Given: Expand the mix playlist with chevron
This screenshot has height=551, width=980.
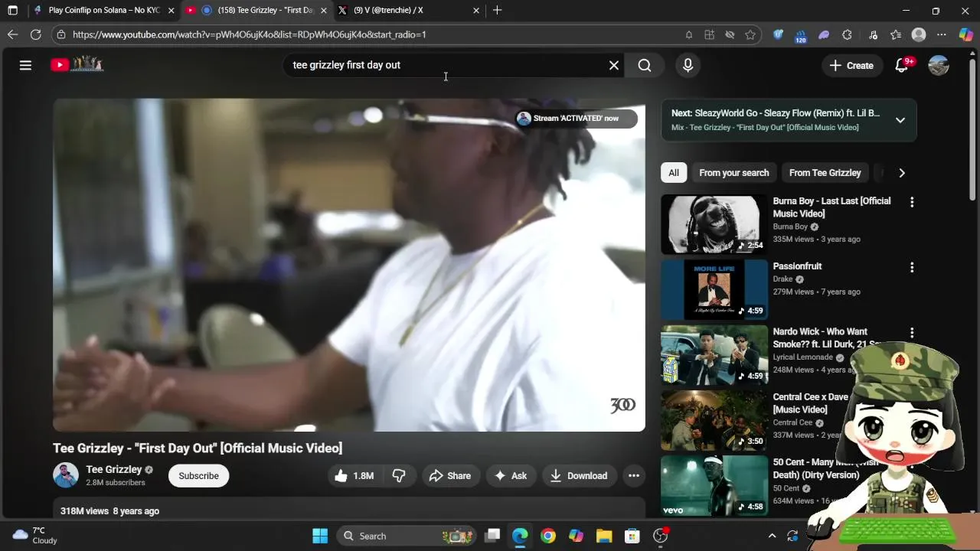Looking at the screenshot, I should 900,120.
